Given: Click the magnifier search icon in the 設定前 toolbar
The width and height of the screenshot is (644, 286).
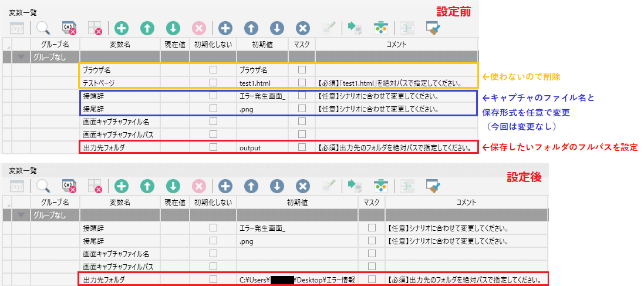Looking at the screenshot, I should [x=43, y=28].
